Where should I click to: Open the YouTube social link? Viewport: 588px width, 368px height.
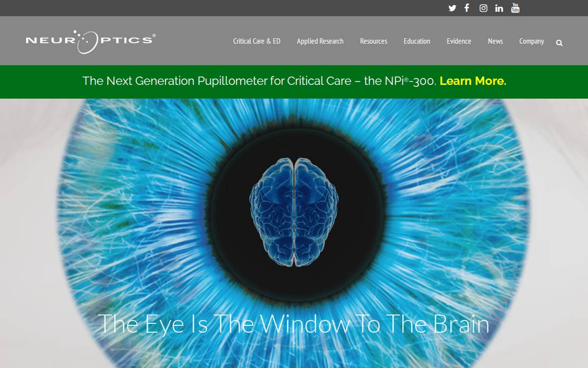[515, 8]
